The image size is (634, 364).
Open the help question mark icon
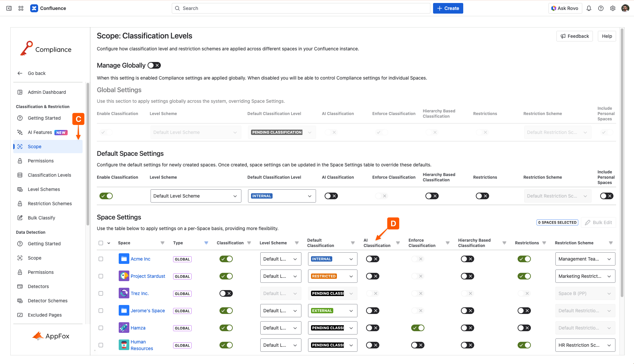[x=601, y=8]
